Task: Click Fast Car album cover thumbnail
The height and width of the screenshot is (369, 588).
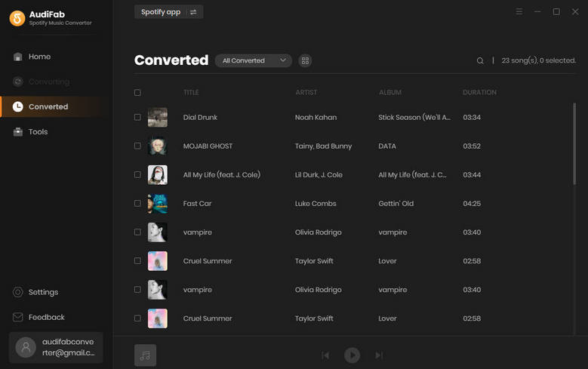Action: click(x=158, y=203)
